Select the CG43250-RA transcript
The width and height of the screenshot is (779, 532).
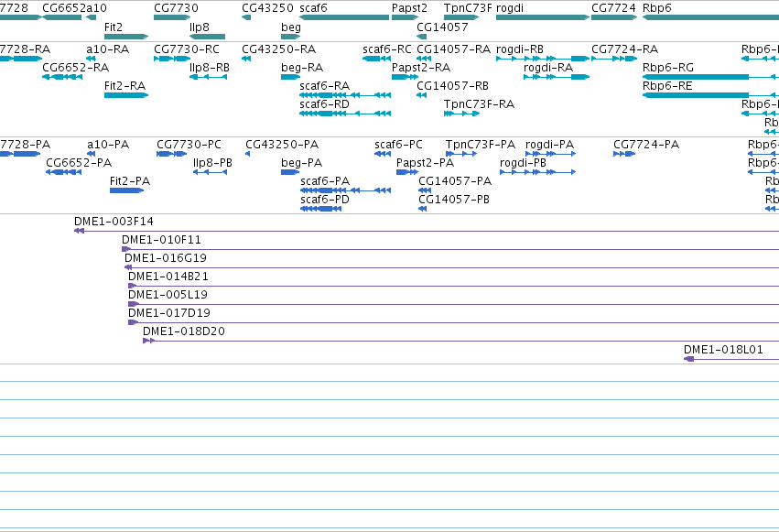pyautogui.click(x=246, y=59)
